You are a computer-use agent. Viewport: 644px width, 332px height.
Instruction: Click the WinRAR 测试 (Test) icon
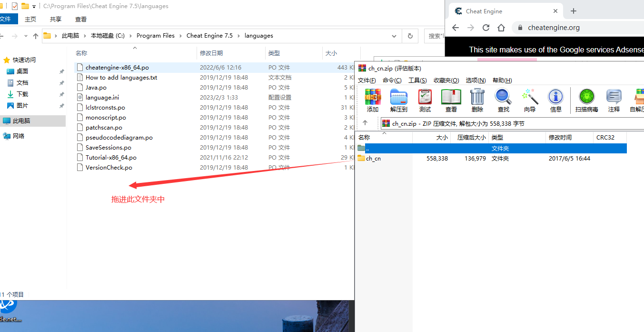[425, 97]
